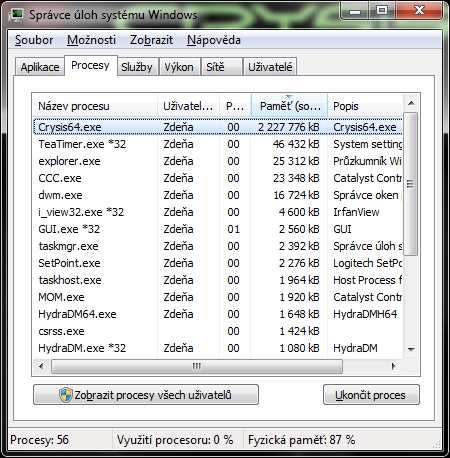Click the Správce oken description cell
Image resolution: width=450 pixels, height=458 pixels.
366,195
